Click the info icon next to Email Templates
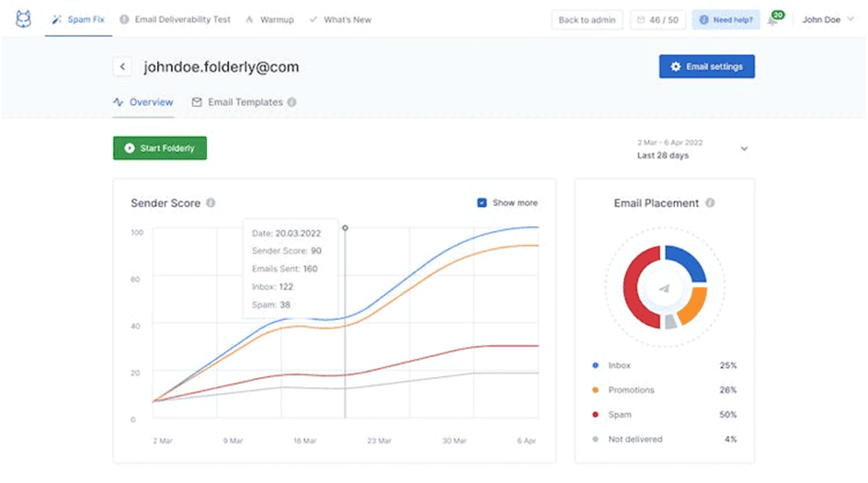The width and height of the screenshot is (868, 483). 291,102
